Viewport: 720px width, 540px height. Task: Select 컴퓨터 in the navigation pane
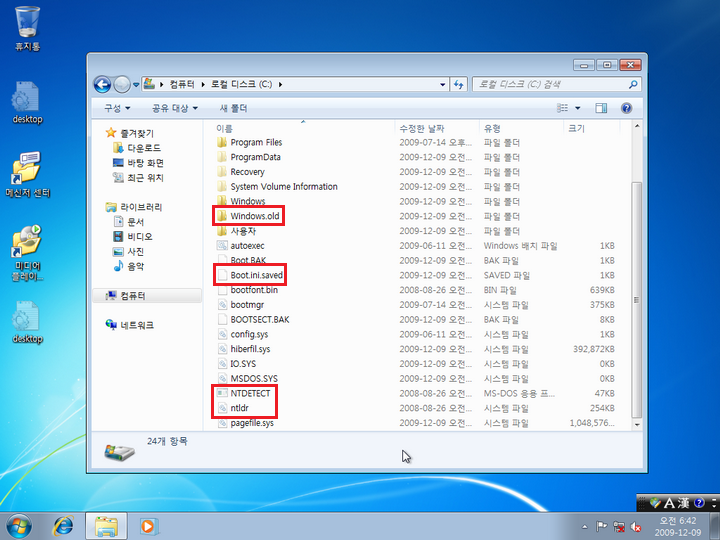coord(147,296)
